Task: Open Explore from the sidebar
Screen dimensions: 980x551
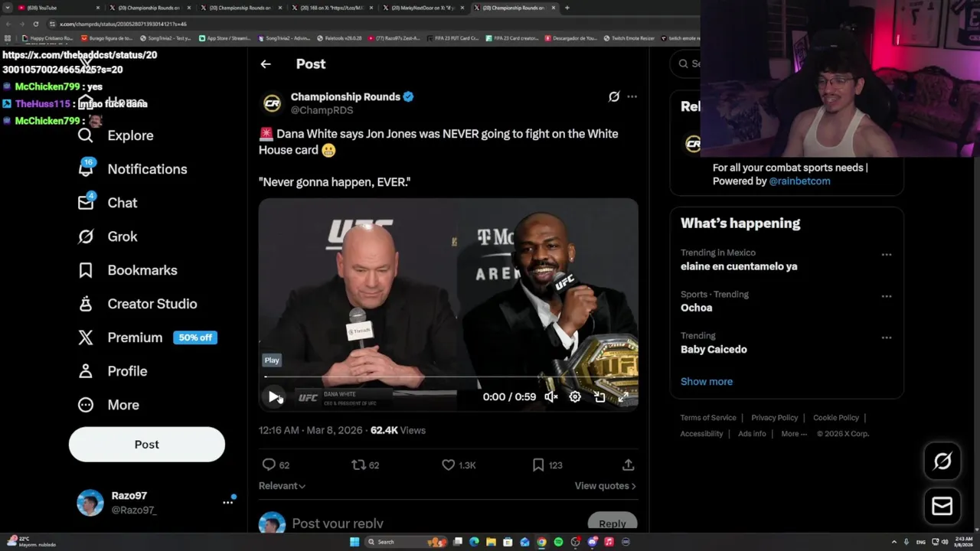Action: 116,135
